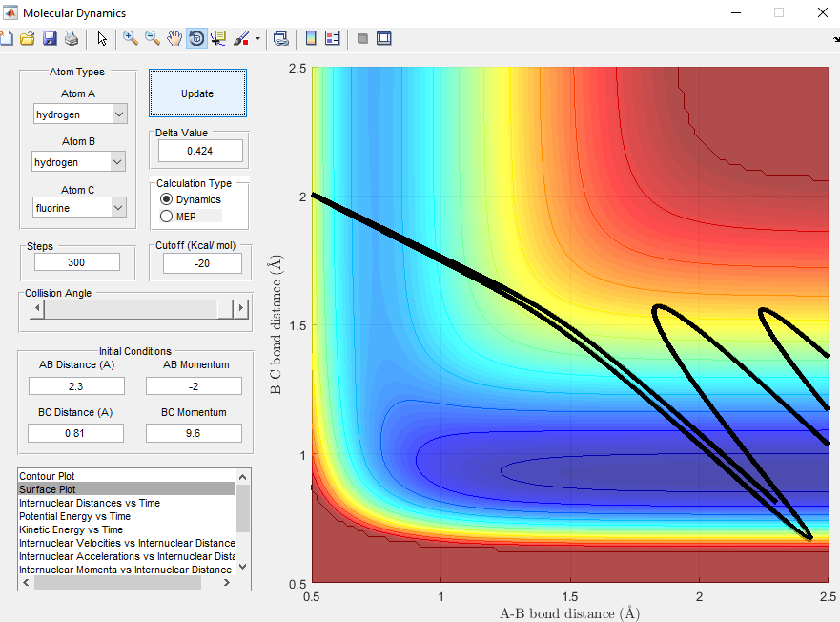
Task: Click the Collision Angle slider right arrow
Action: pos(241,308)
